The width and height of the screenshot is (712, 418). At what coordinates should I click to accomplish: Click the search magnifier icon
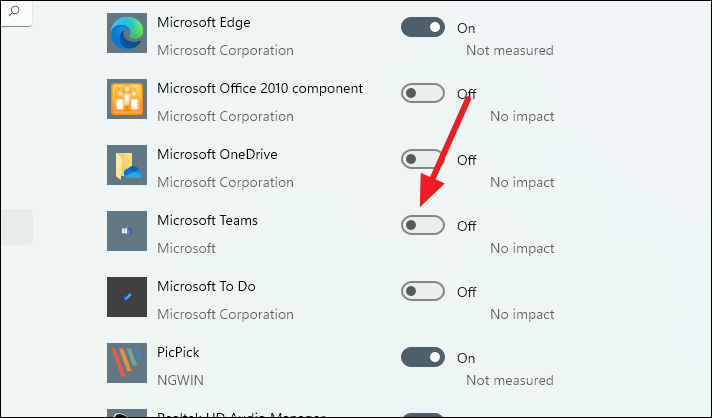(14, 11)
